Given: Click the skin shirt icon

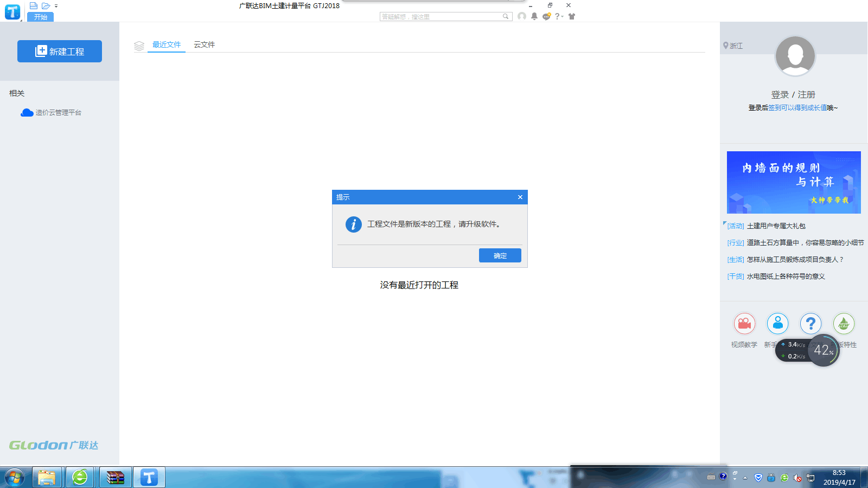Looking at the screenshot, I should pos(572,16).
